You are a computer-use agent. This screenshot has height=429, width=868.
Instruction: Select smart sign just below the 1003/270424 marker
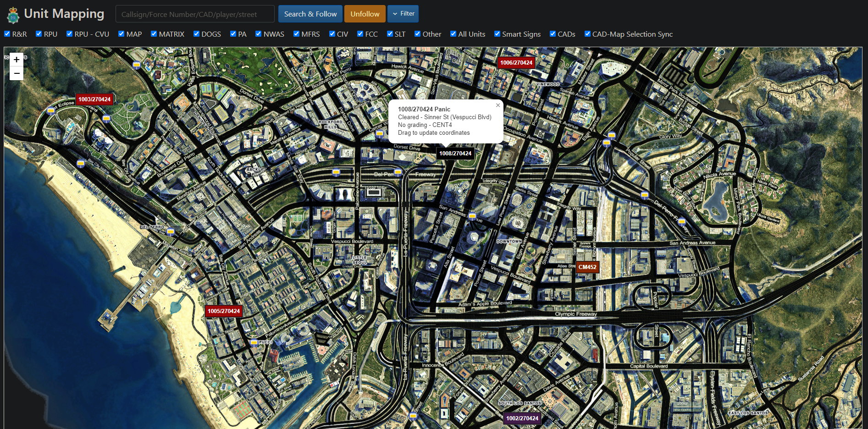(106, 119)
